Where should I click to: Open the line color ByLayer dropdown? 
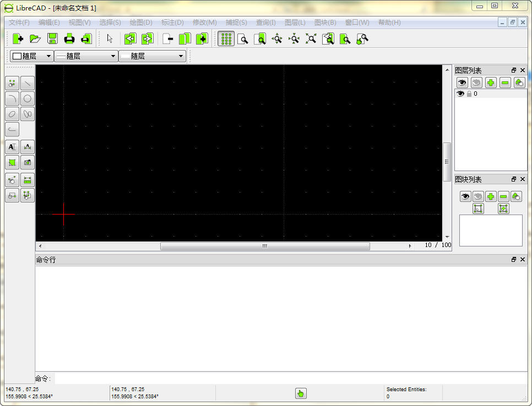pyautogui.click(x=32, y=56)
